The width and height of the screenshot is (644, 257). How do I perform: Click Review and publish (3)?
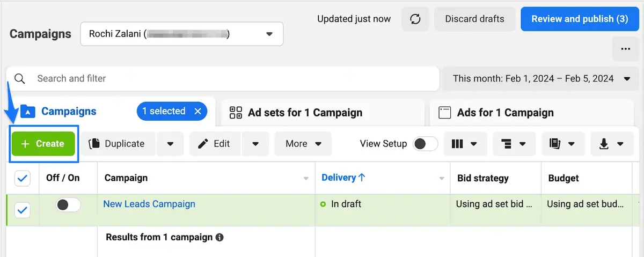580,19
